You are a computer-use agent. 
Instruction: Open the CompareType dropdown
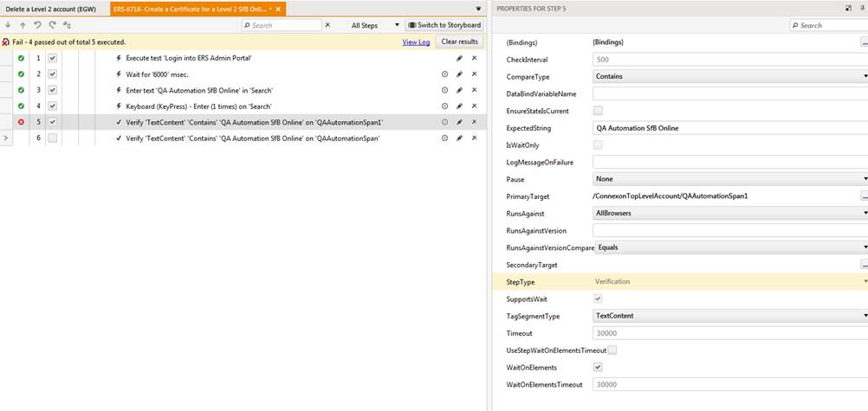(864, 76)
